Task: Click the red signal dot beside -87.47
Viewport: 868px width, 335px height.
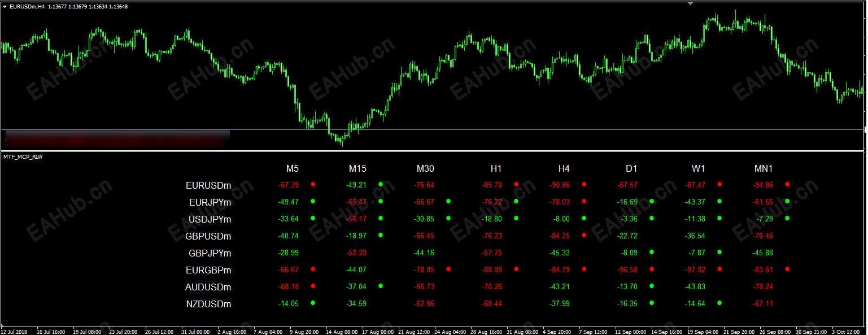Action: pyautogui.click(x=719, y=184)
